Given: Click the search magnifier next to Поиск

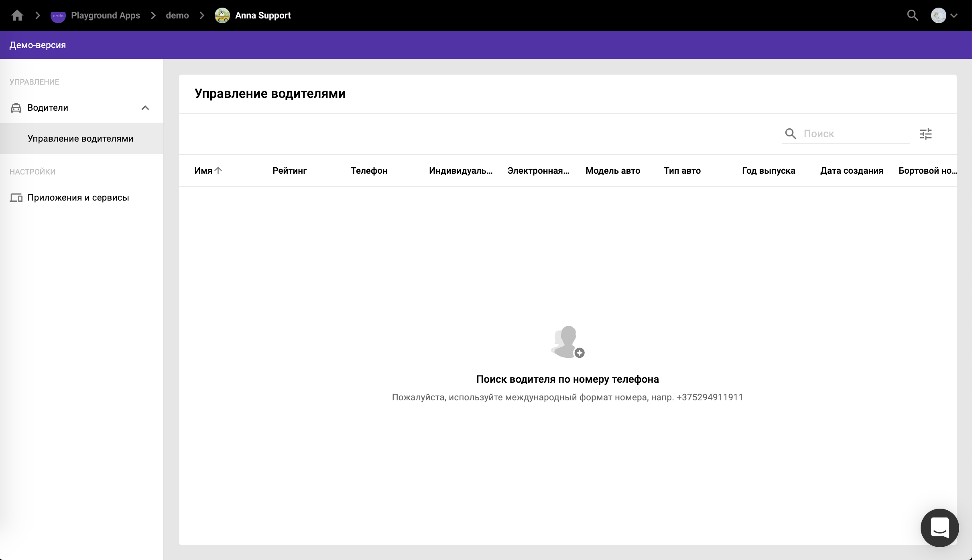Looking at the screenshot, I should [790, 134].
